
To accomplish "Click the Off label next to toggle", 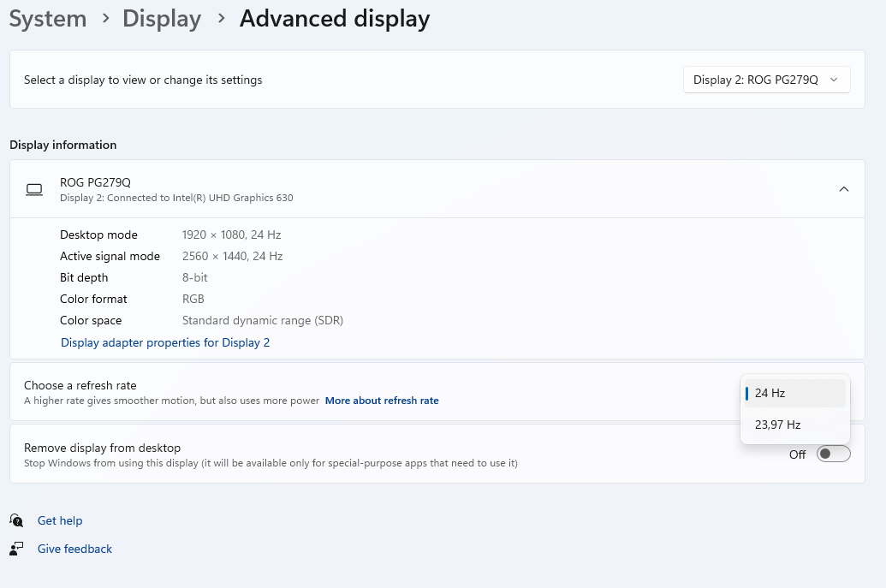I will [x=797, y=454].
